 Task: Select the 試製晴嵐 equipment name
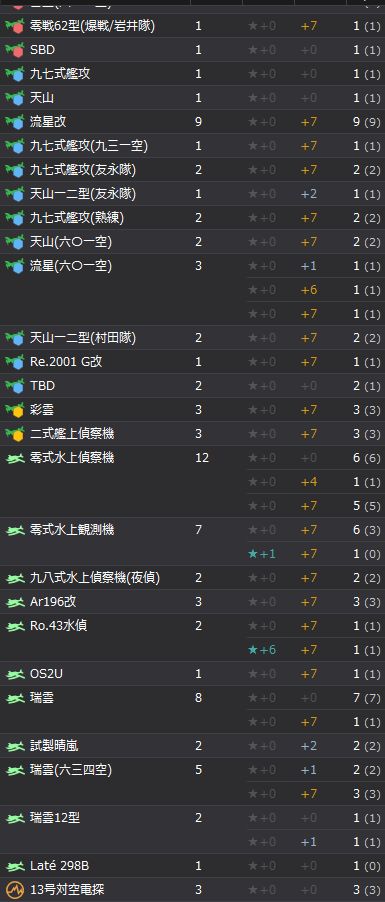coord(54,746)
